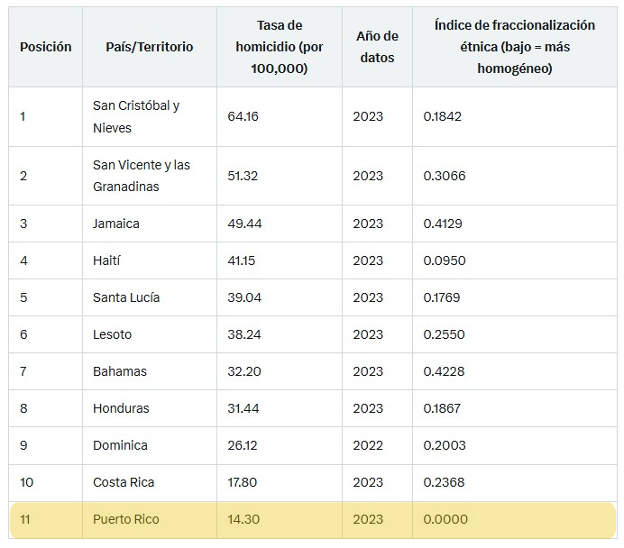This screenshot has width=624, height=548.
Task: Click the Índice de fraccionalización étnica header
Action: pyautogui.click(x=514, y=47)
